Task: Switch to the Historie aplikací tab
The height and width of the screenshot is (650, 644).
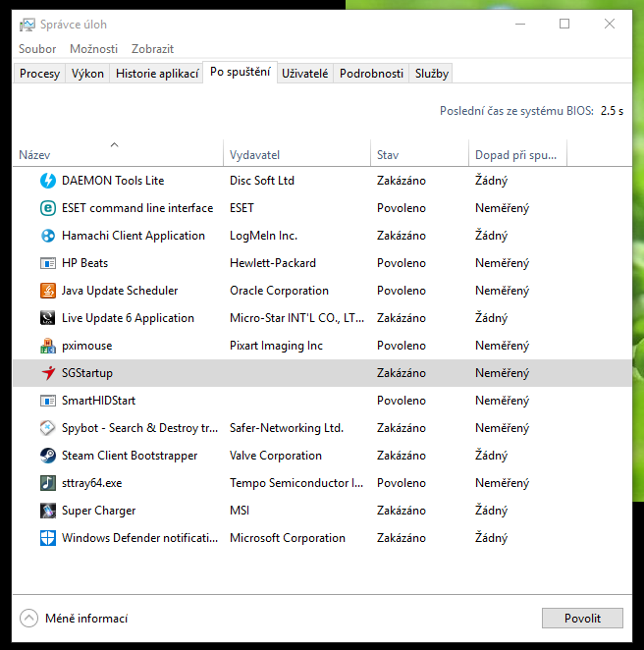Action: click(x=157, y=74)
